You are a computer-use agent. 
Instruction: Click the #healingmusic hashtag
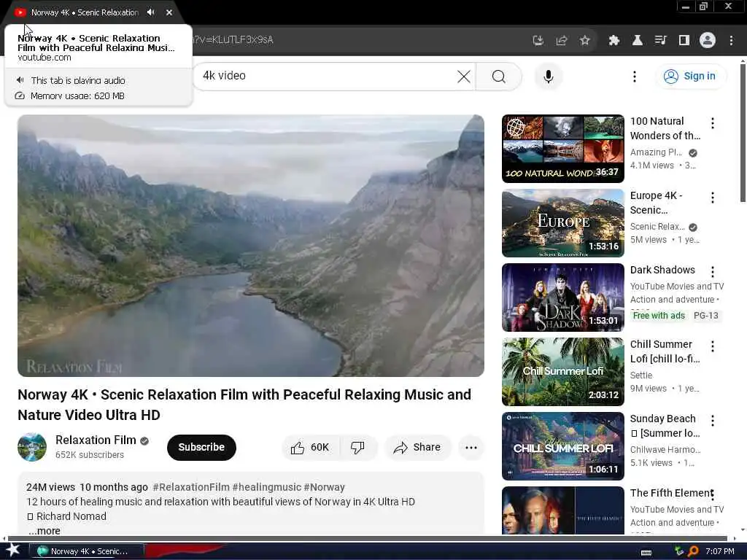coord(266,487)
